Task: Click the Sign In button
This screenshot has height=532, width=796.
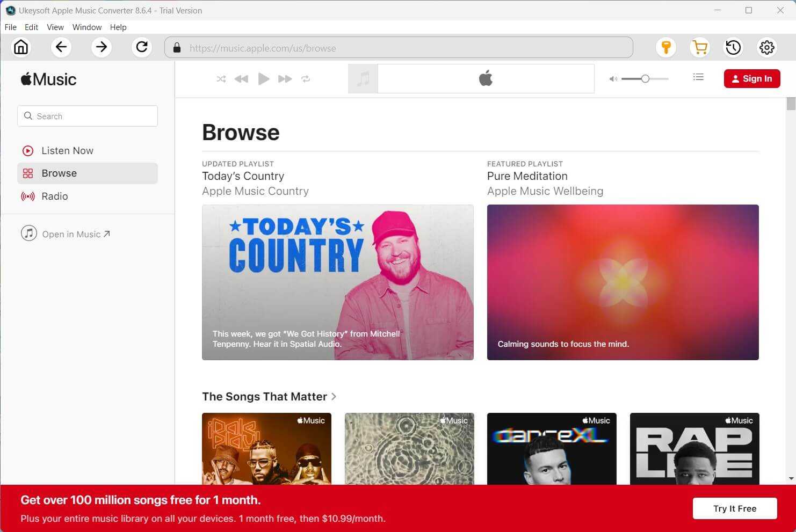Action: pos(751,78)
